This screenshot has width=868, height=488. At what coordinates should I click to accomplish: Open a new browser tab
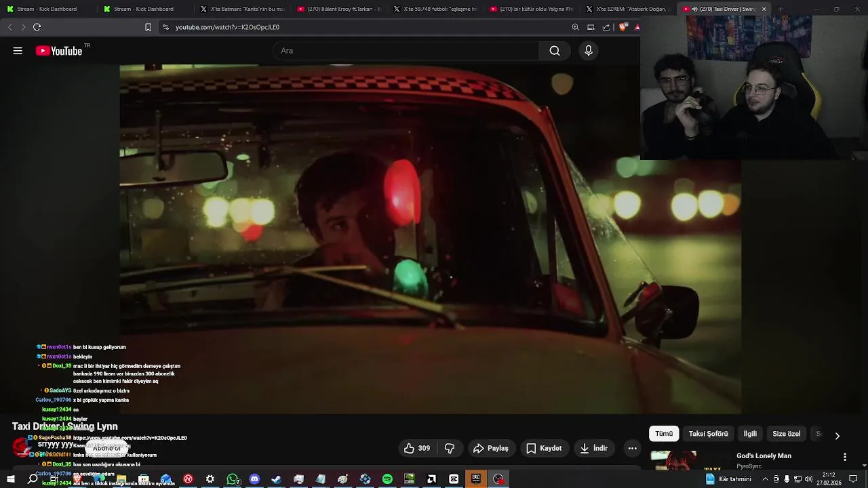781,9
